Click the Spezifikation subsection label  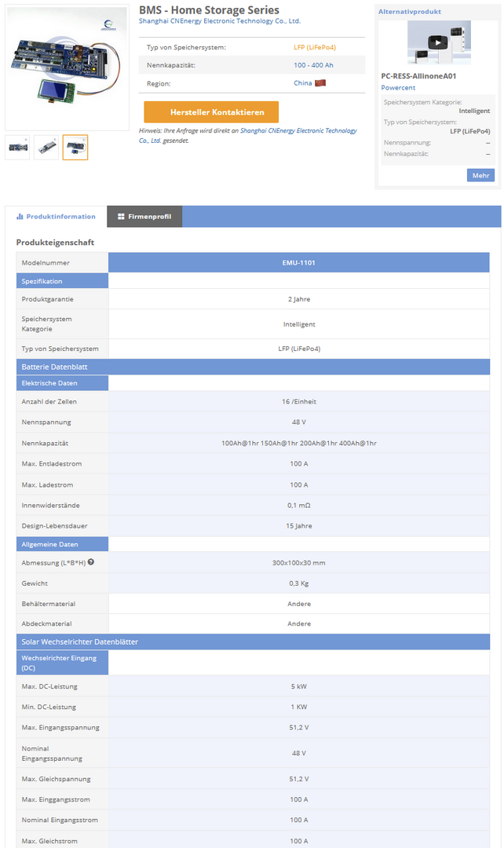(62, 280)
